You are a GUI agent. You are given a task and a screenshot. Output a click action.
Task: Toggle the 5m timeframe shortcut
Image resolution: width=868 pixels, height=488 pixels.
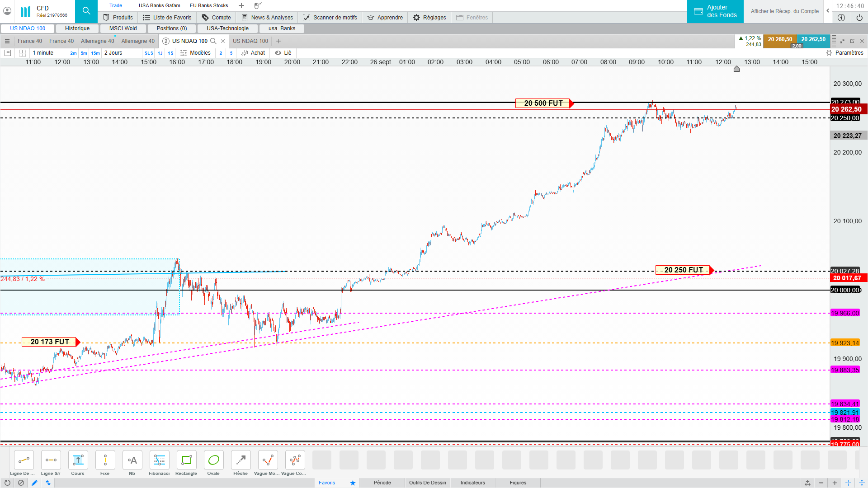pos(84,53)
